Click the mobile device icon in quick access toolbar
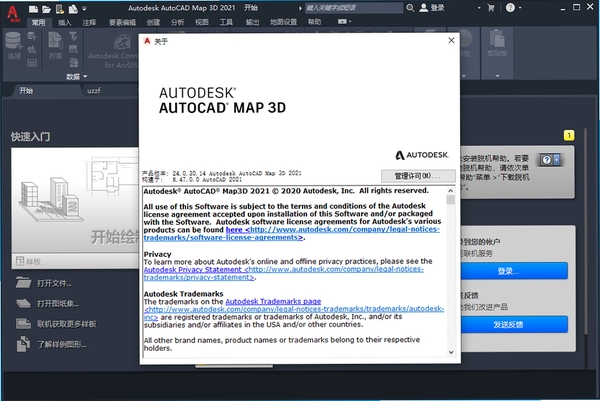This screenshot has width=600, height=401. coord(59,8)
